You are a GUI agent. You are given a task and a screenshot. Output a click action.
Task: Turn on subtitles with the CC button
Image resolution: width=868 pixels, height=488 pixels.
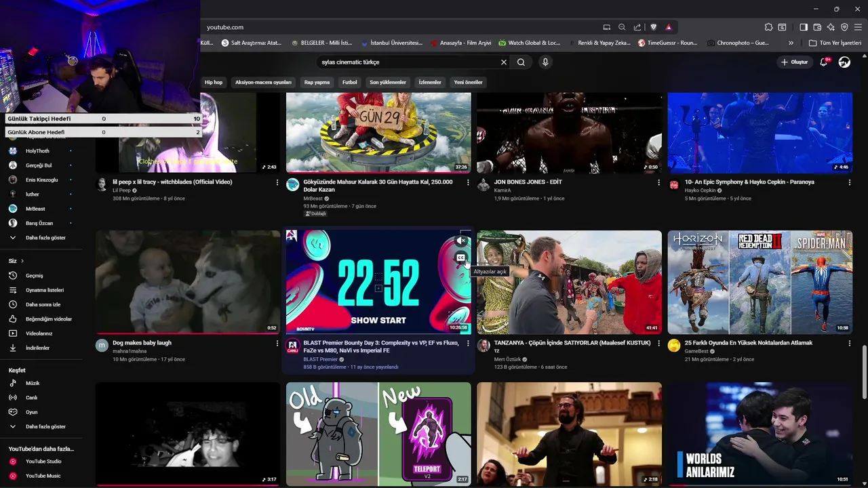(460, 258)
